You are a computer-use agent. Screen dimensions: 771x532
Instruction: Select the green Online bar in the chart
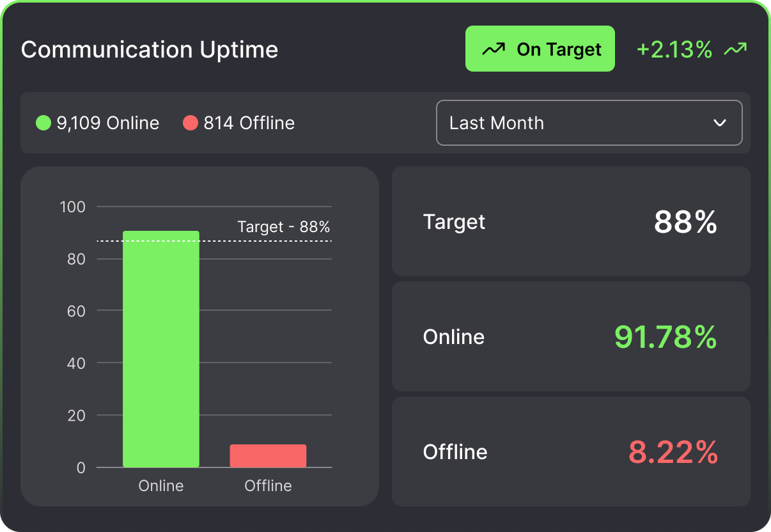coord(160,348)
